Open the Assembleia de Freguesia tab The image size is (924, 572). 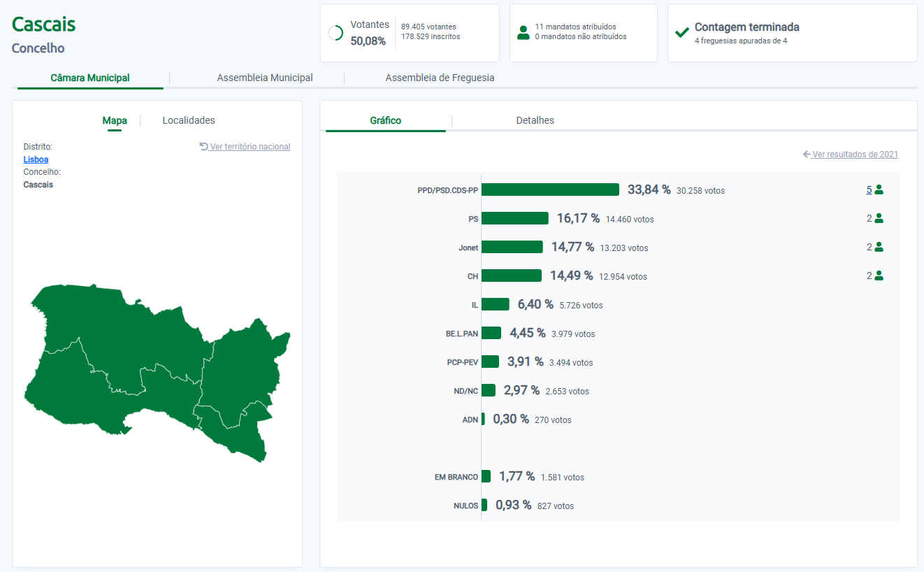(x=440, y=78)
